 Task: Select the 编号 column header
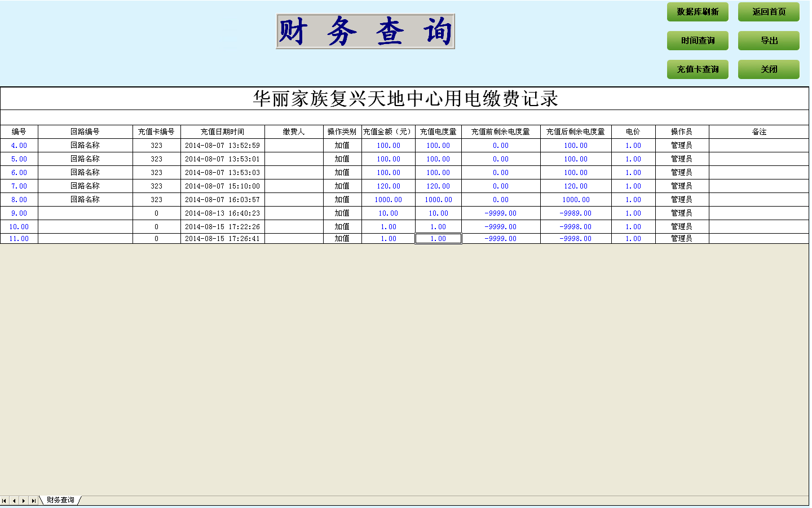pos(19,132)
